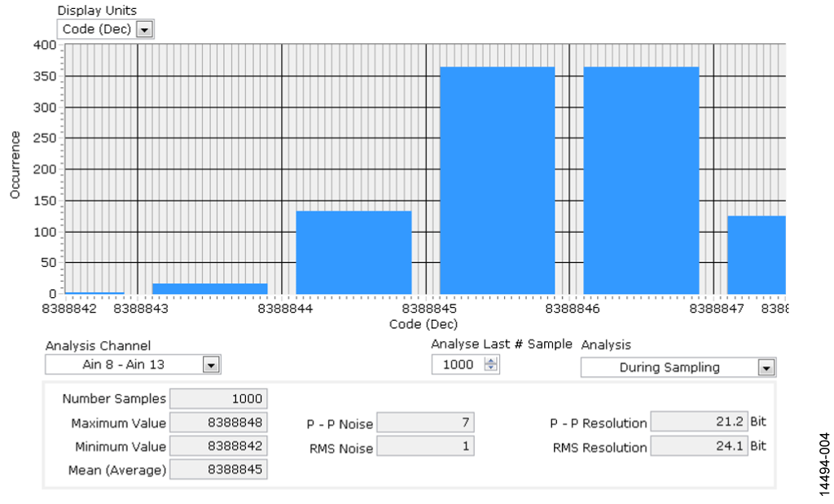Viewport: 834px width, 504px height.
Task: Click the x-axis tick label 8388846
Action: [573, 309]
